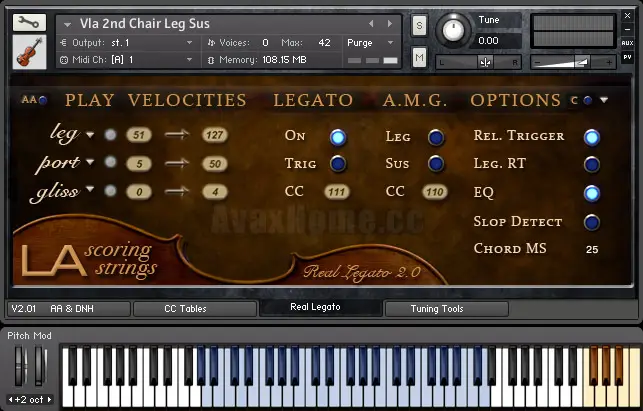Open instrument name dropdown arrow

point(67,25)
